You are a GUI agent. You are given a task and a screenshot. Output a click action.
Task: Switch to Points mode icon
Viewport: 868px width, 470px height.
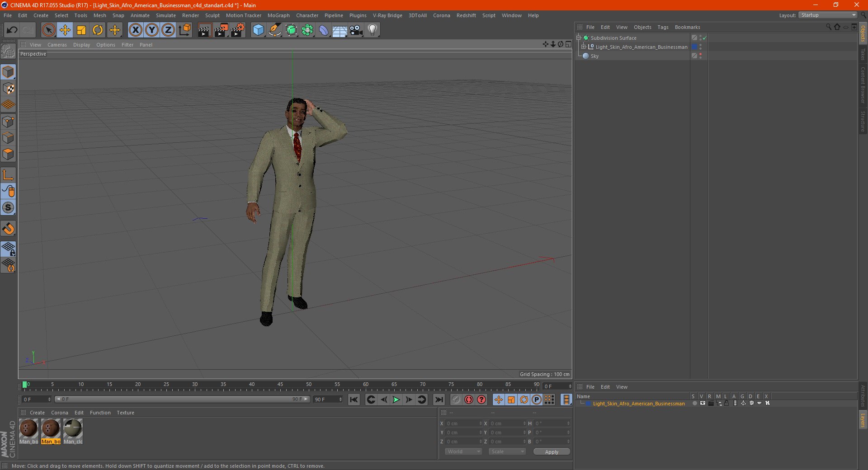[8, 122]
